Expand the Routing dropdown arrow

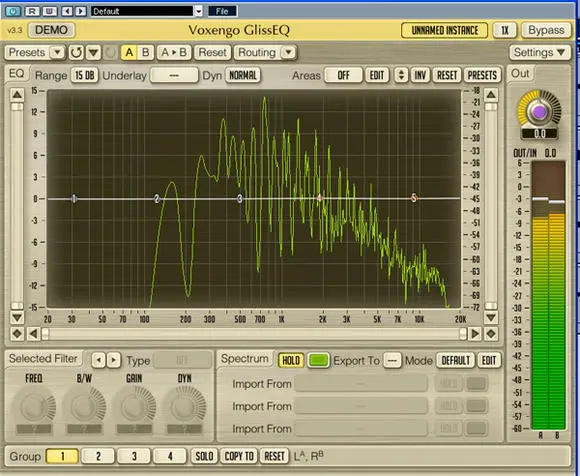(x=289, y=53)
